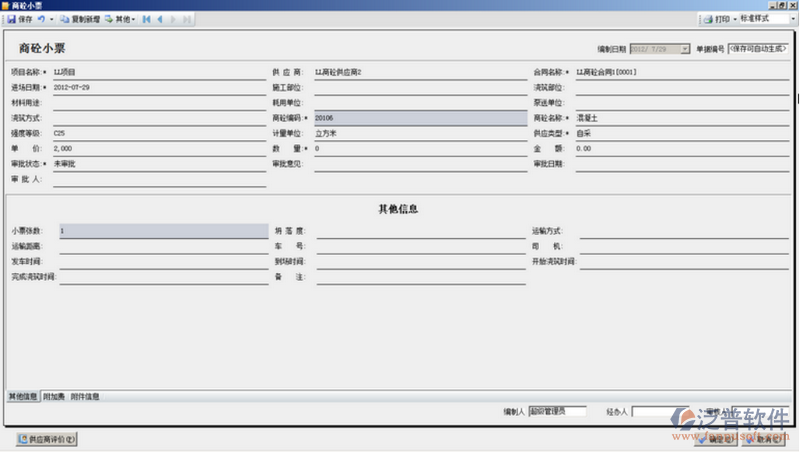Go to next record arrow icon
This screenshot has height=452, width=800.
pos(173,19)
